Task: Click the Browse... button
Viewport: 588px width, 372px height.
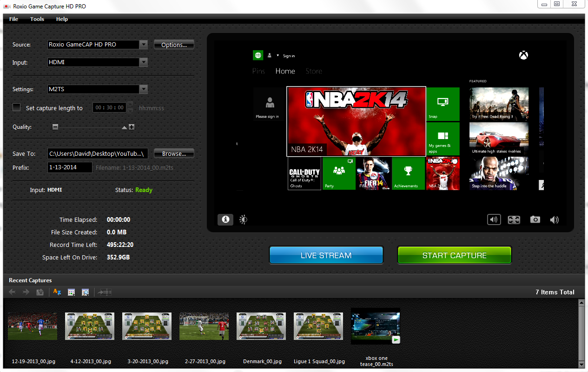Action: pos(174,153)
